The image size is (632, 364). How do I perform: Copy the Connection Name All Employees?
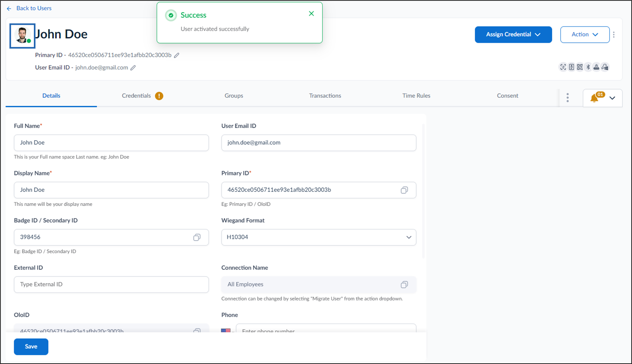pos(404,284)
